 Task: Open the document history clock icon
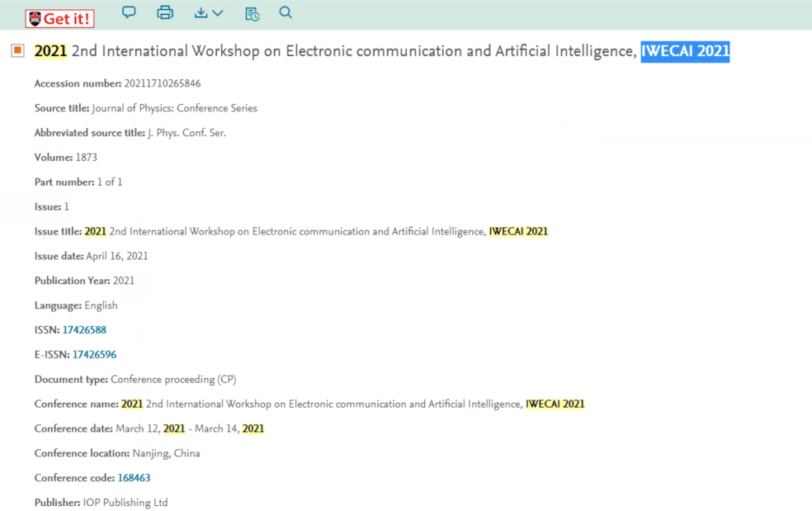point(253,13)
